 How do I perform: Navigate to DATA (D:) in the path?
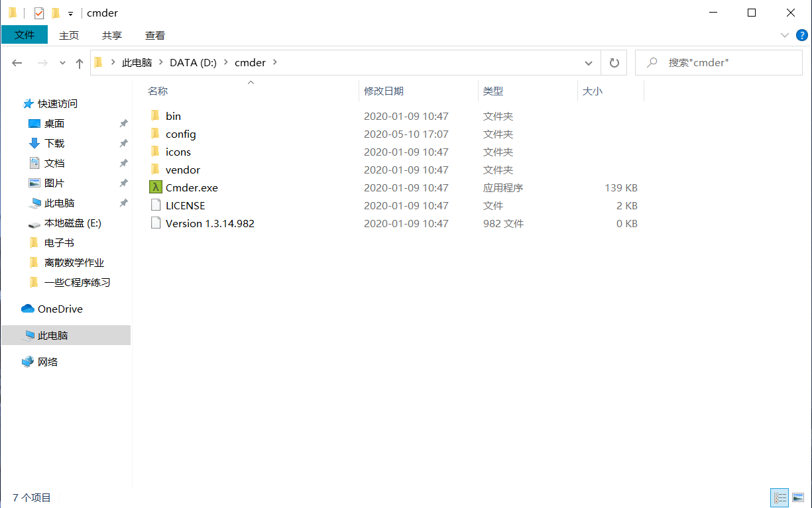192,63
